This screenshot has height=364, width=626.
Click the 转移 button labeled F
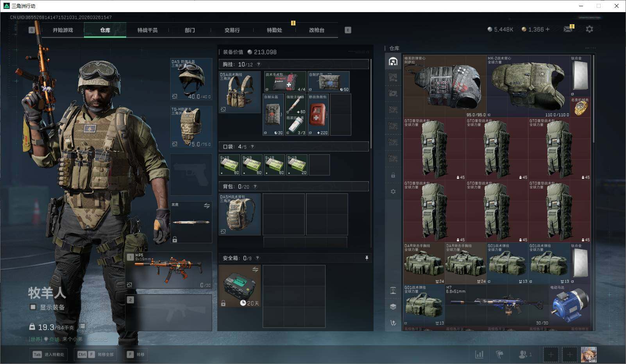pyautogui.click(x=136, y=355)
